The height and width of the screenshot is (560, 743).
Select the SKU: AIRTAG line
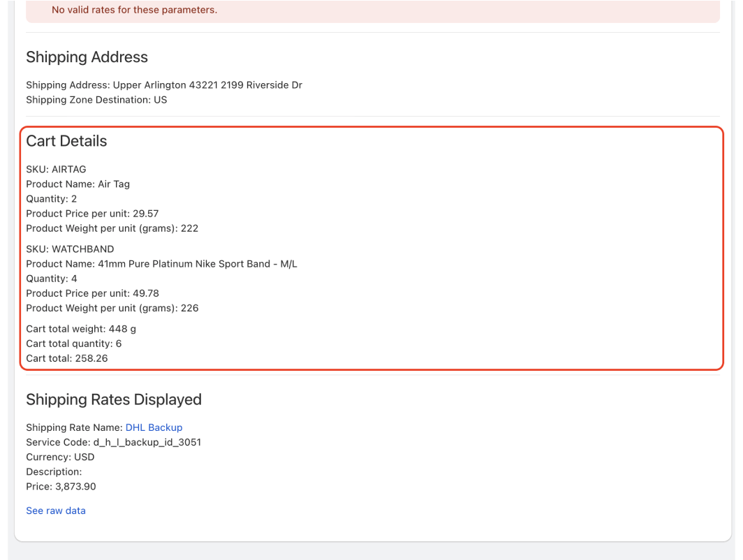pyautogui.click(x=56, y=170)
